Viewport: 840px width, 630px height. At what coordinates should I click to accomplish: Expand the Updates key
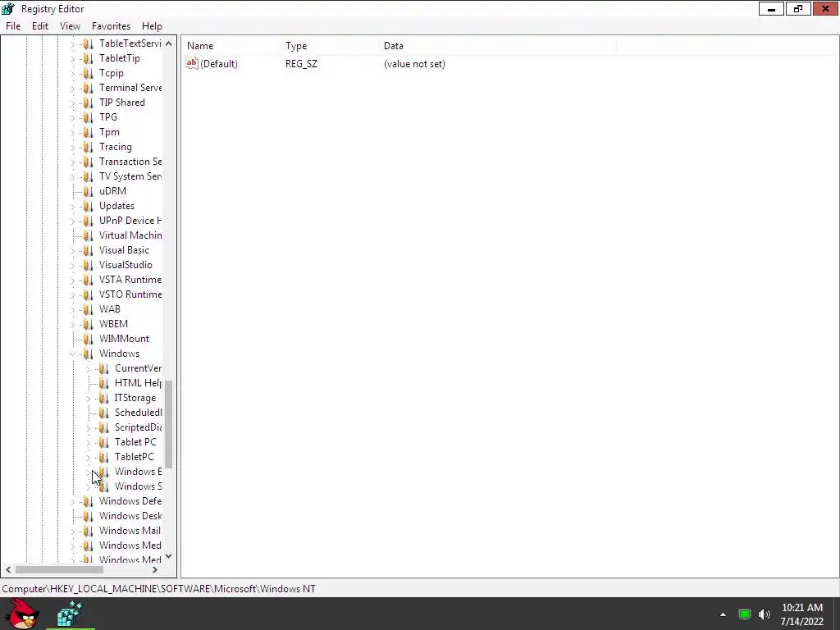(72, 206)
